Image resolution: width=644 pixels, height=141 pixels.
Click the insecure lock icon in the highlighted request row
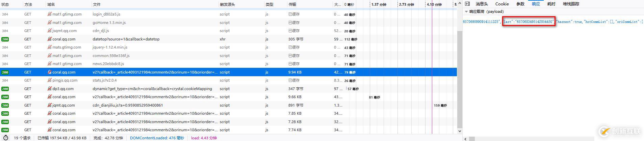pyautogui.click(x=50, y=72)
